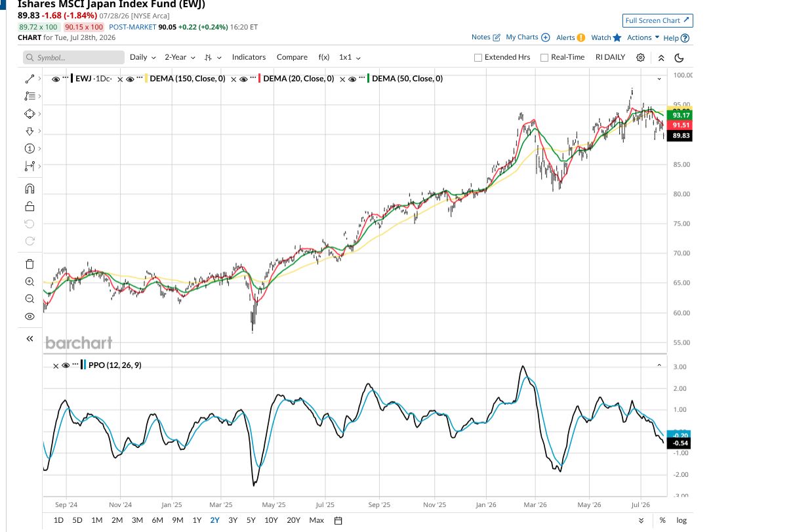Add to Watch list with star
The width and height of the screenshot is (793, 532).
[x=606, y=37]
